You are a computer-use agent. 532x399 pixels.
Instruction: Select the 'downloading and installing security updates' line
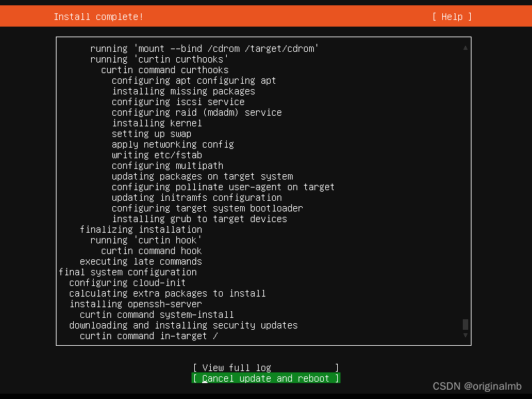[x=184, y=325]
